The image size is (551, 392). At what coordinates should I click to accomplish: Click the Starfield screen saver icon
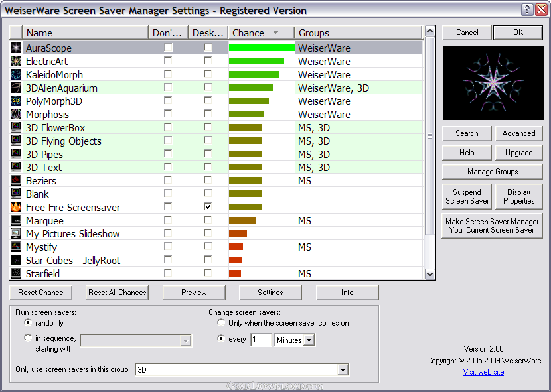tap(16, 273)
